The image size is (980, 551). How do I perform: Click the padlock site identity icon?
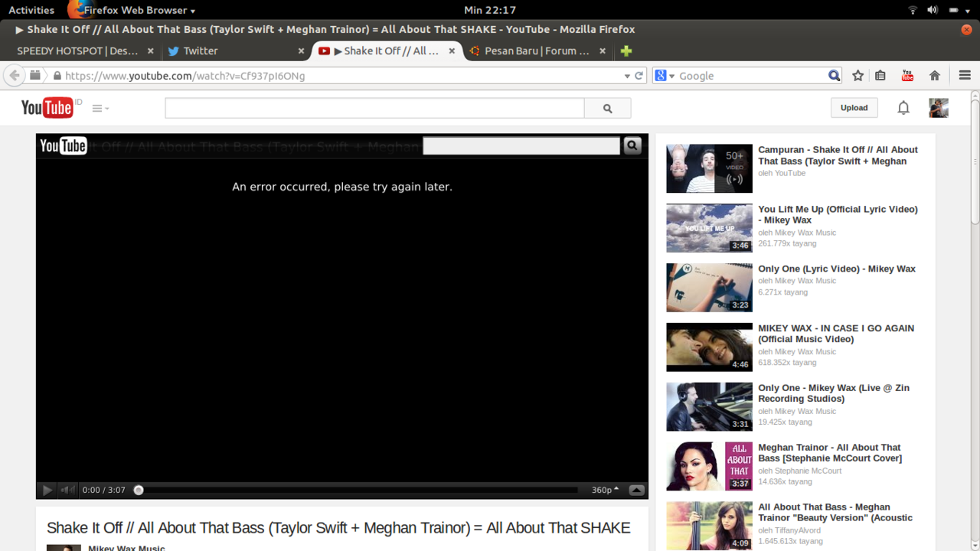pos(57,76)
